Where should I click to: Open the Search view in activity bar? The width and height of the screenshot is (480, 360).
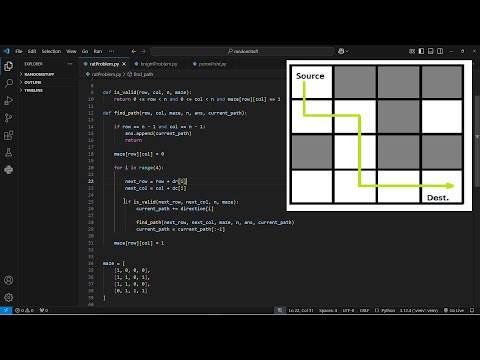pyautogui.click(x=9, y=83)
